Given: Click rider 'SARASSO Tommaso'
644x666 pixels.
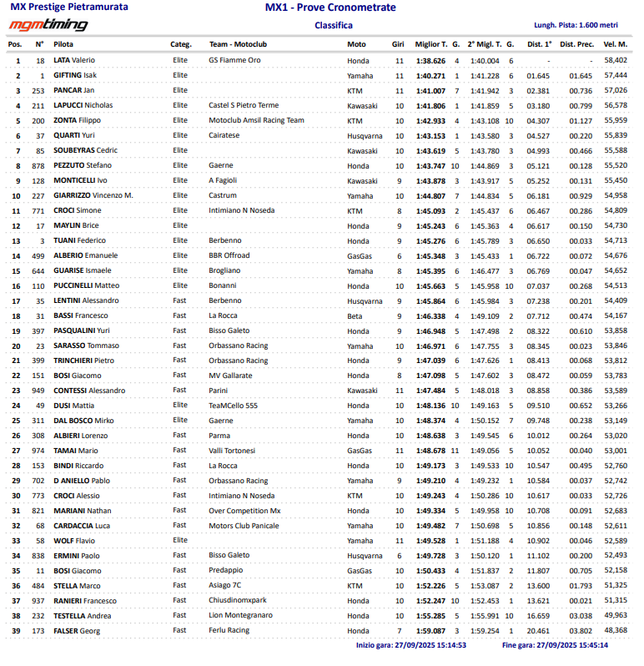Looking at the screenshot, I should tap(86, 346).
